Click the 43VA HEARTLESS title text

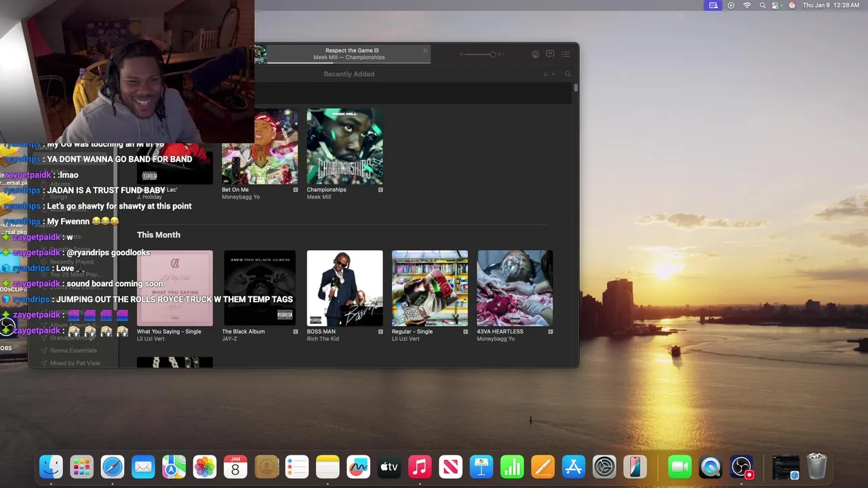point(500,331)
